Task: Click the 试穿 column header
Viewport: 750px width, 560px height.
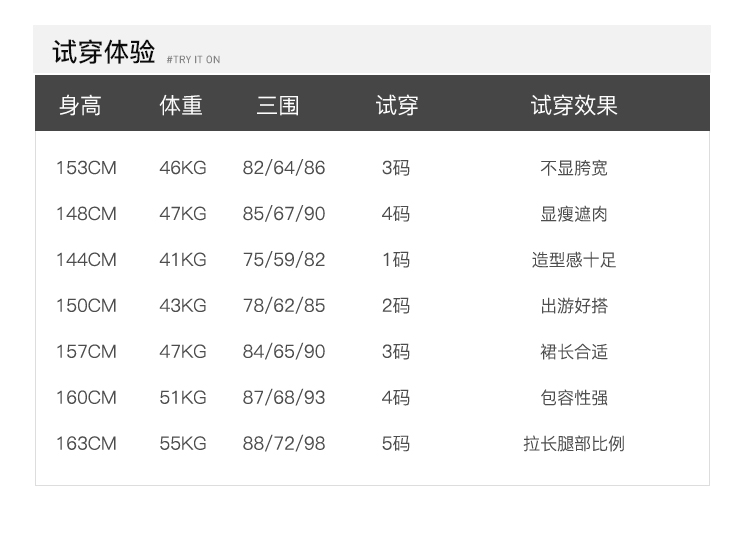Action: point(396,106)
